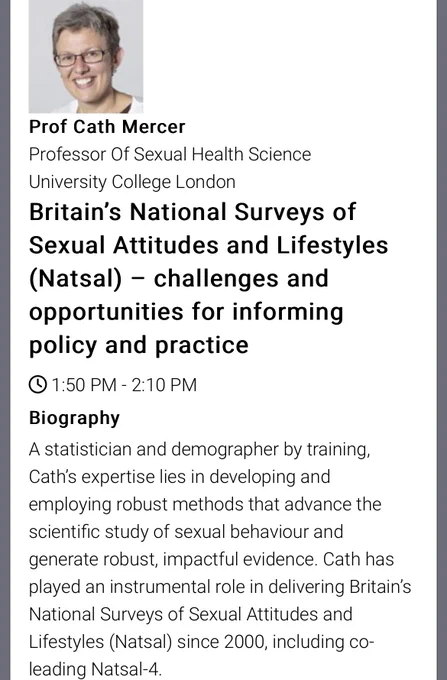Click the 'Lifestyles (Natsal) since 2000' line
The height and width of the screenshot is (680, 447).
tap(201, 642)
